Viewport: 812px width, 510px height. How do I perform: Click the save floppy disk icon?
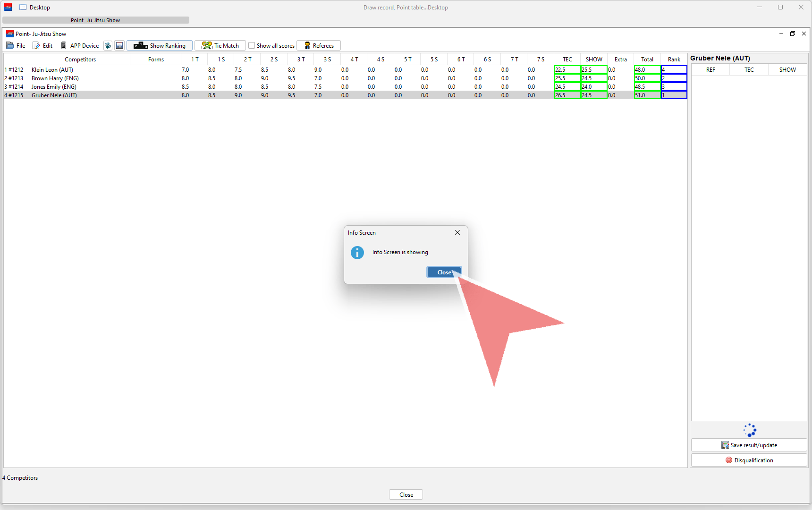coord(119,46)
